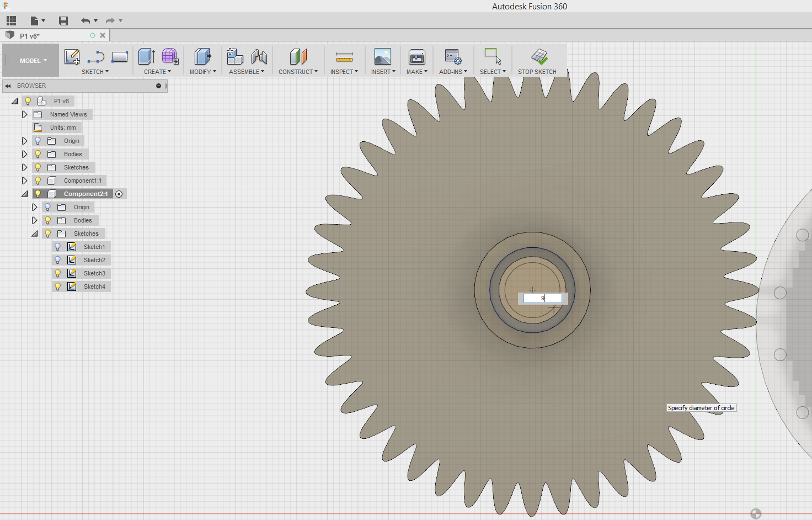Toggle visibility bulb of Component1:1
Image resolution: width=812 pixels, height=520 pixels.
tap(38, 181)
